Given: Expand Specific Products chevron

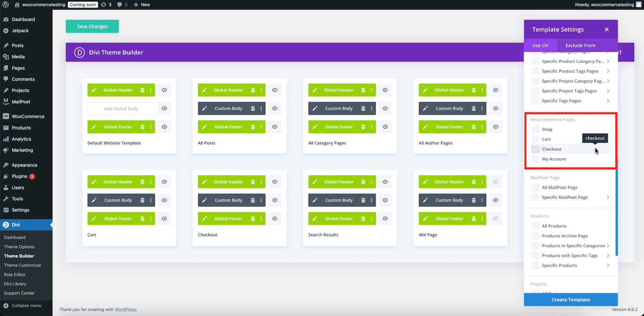Looking at the screenshot, I should pyautogui.click(x=608, y=265).
